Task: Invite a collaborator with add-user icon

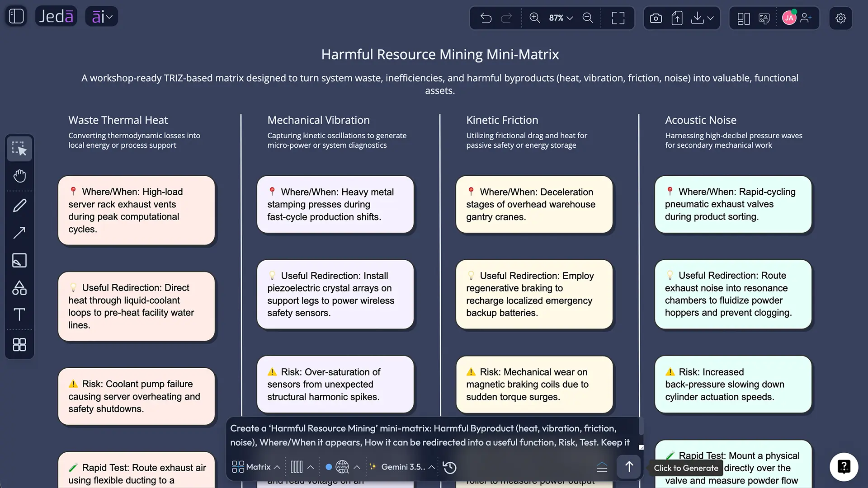Action: 806,18
